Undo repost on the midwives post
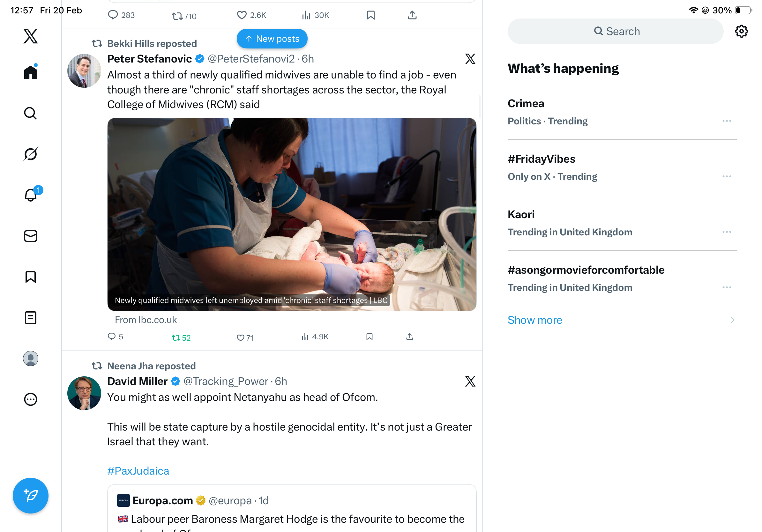Screen dimensions: 762x532 (176, 338)
